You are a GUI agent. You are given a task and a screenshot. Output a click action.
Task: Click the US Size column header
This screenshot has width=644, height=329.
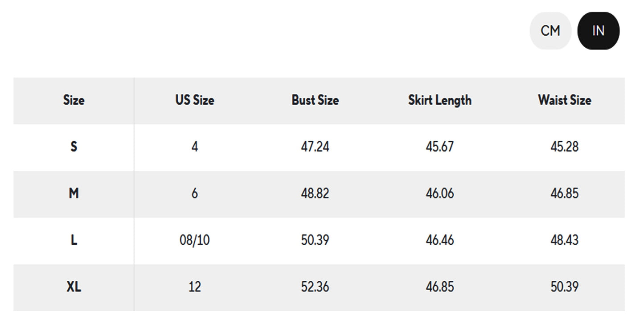[194, 100]
